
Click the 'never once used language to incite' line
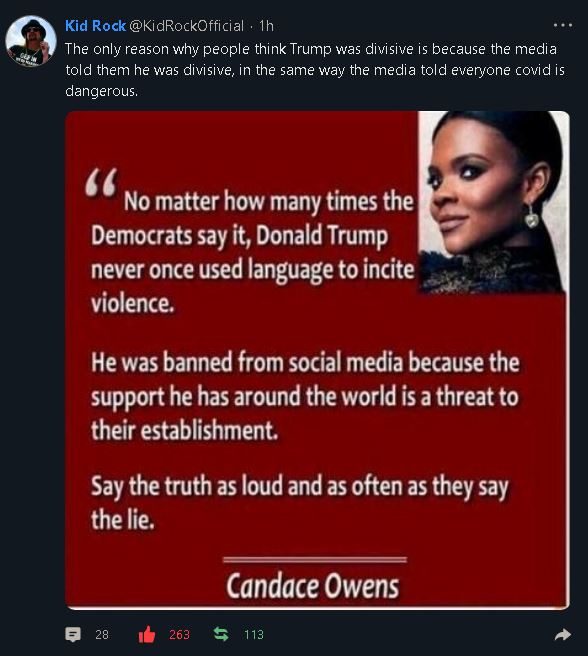253,269
